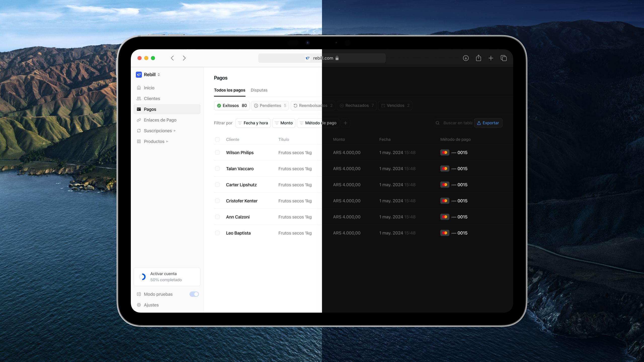Show tab overview icon
This screenshot has width=644, height=362.
[504, 58]
